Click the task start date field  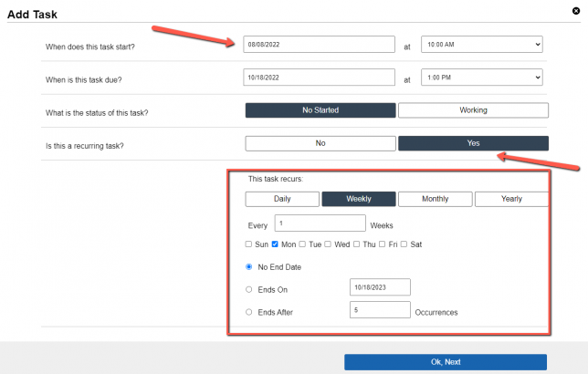pos(320,44)
